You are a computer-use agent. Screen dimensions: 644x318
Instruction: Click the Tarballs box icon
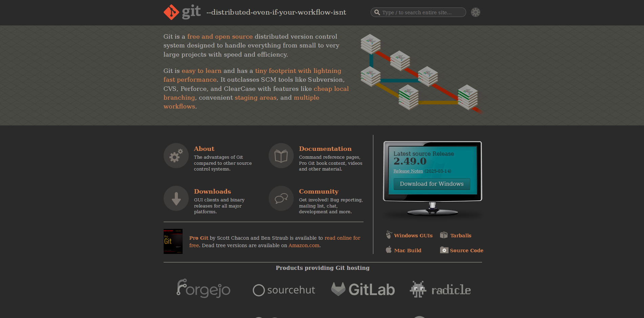444,235
